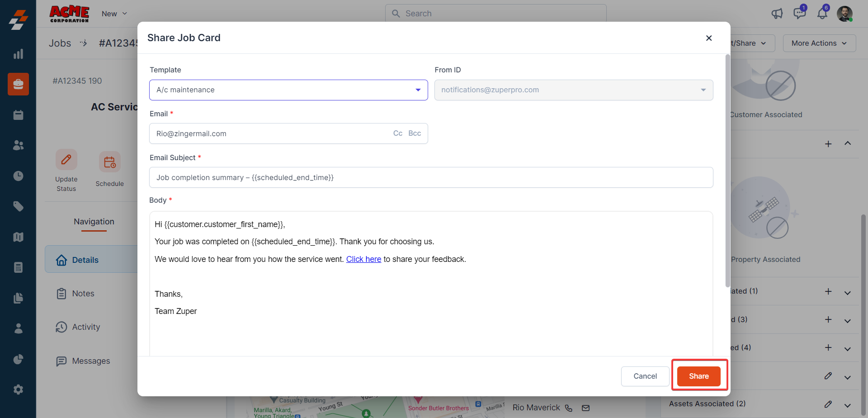This screenshot has width=868, height=418.
Task: Close the Share Job Card dialog
Action: click(709, 38)
